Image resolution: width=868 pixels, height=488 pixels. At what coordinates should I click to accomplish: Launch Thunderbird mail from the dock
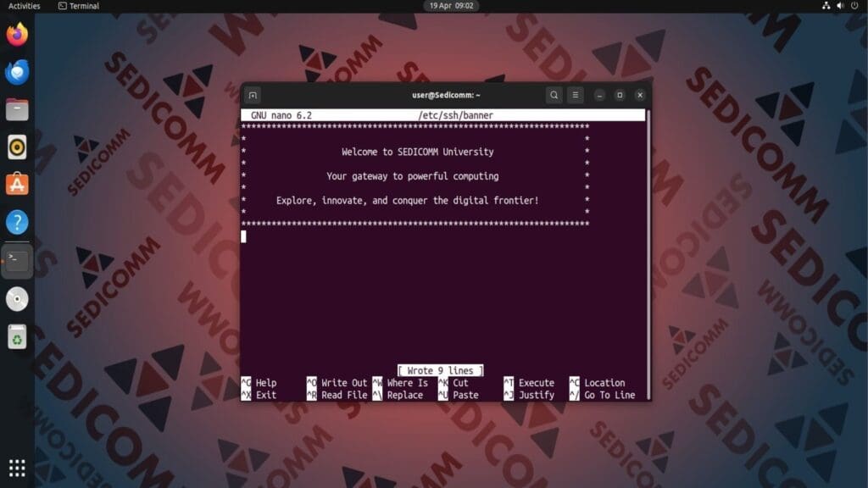(17, 72)
